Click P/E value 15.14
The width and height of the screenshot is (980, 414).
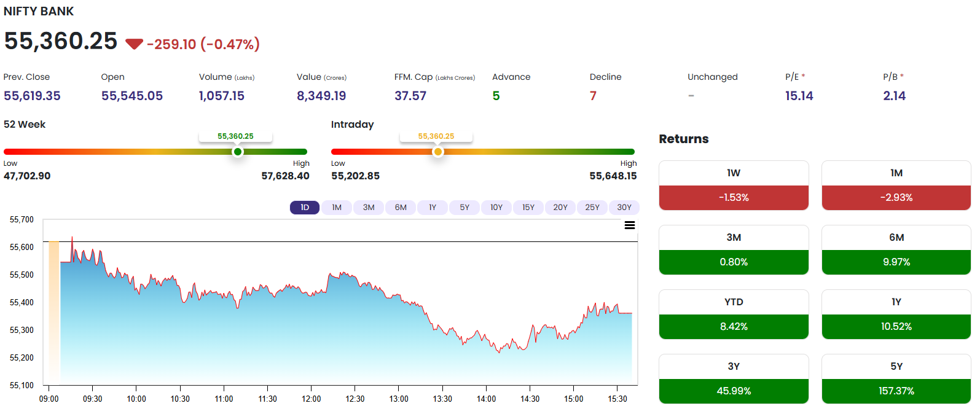(799, 96)
